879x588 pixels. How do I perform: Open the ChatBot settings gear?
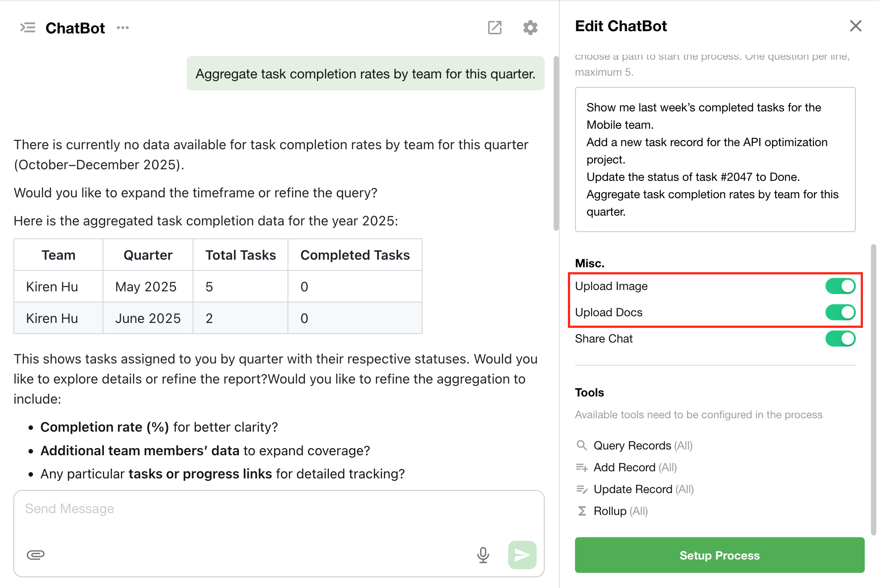530,28
